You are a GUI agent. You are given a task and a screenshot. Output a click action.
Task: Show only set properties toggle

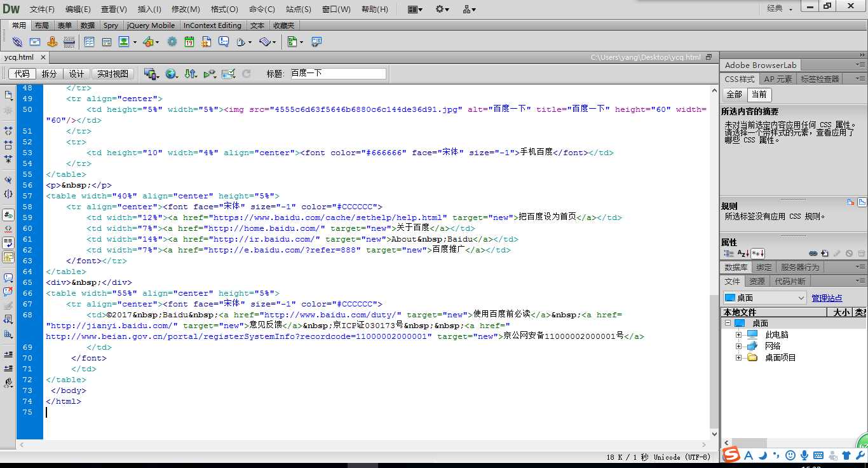(x=757, y=253)
